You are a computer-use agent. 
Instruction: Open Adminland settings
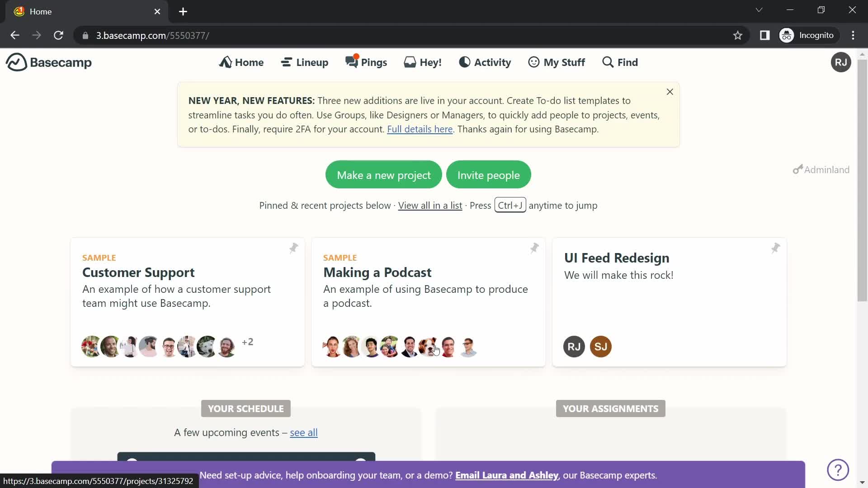click(x=821, y=170)
